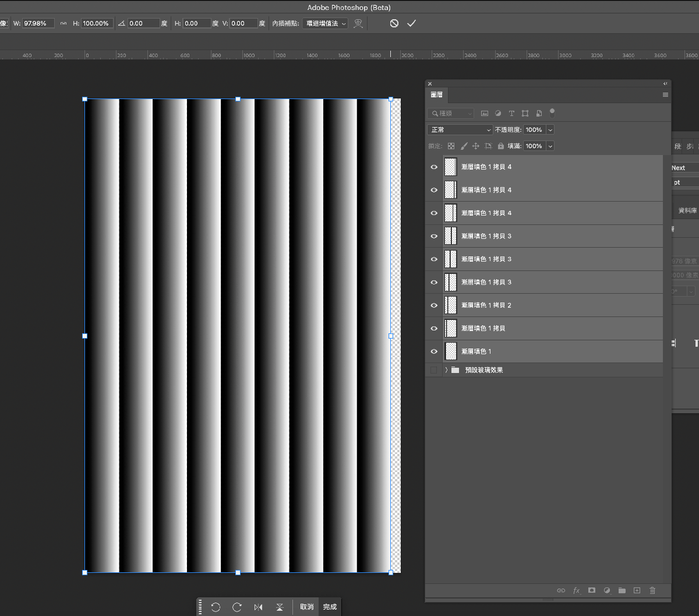Create a new group folder icon
This screenshot has height=616, width=699.
point(622,590)
